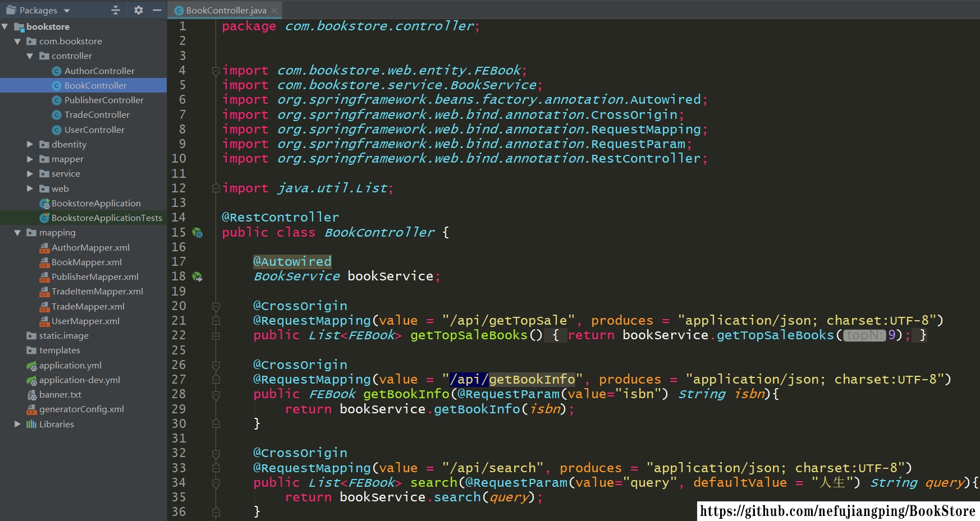Open AuthorController class
980x521 pixels.
(99, 71)
